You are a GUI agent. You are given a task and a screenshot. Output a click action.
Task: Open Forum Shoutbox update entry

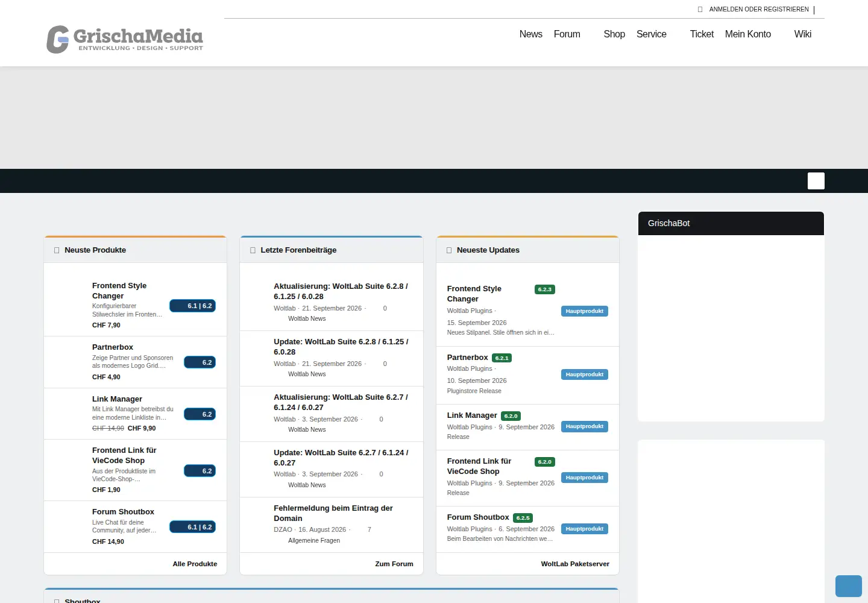(x=478, y=517)
